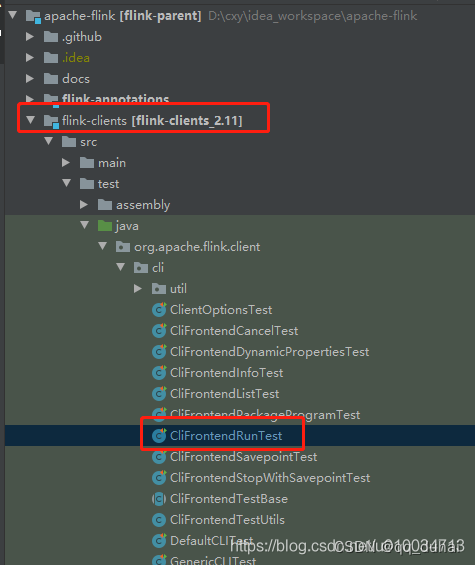Collapse the org.apache.flink.client package arrow
The width and height of the screenshot is (475, 565).
103,246
